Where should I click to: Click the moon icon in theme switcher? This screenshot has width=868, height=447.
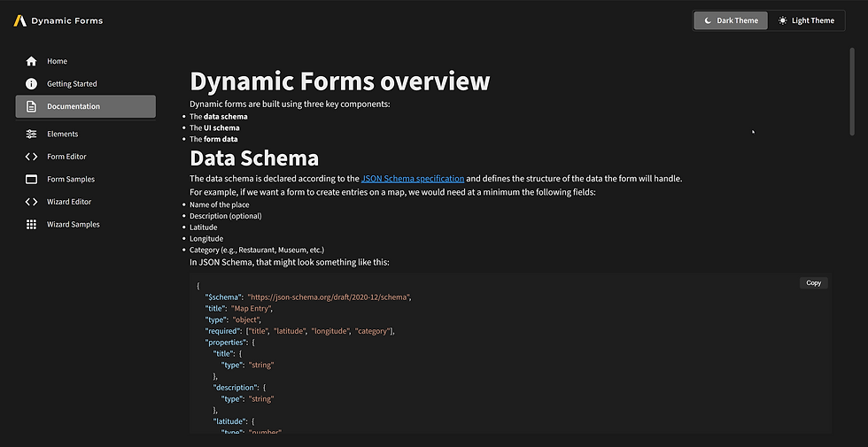click(708, 20)
